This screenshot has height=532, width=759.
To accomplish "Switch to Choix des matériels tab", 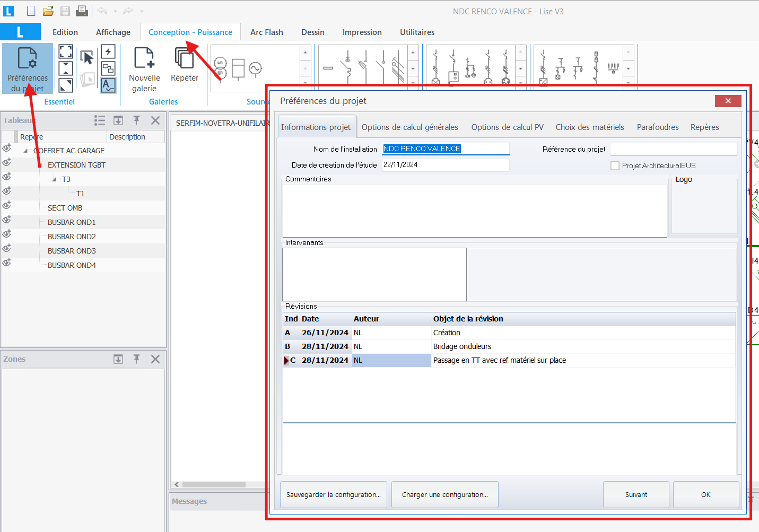I will [590, 127].
